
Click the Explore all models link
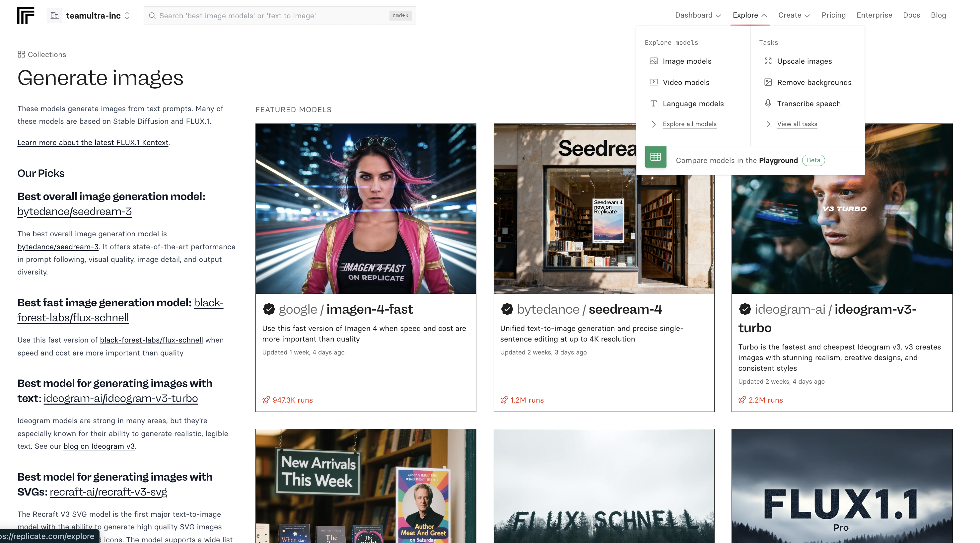689,124
